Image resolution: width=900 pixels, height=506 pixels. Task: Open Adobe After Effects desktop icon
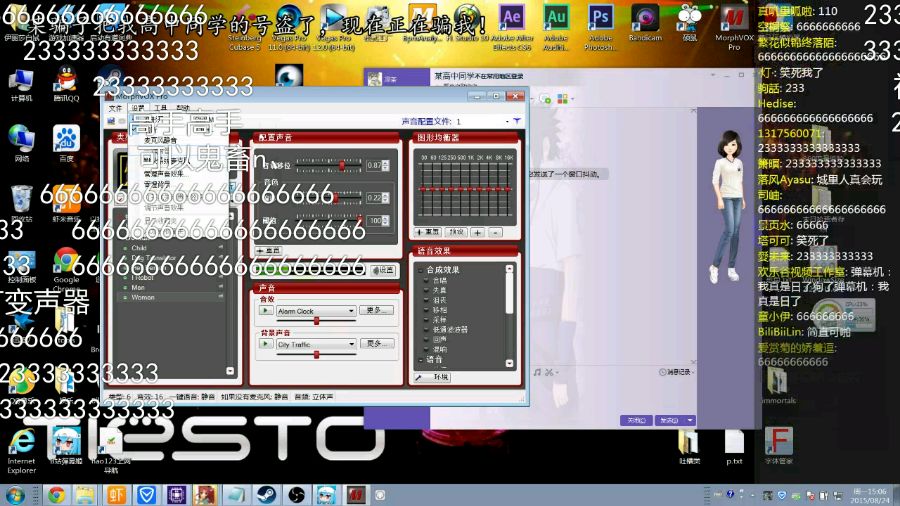(x=511, y=19)
